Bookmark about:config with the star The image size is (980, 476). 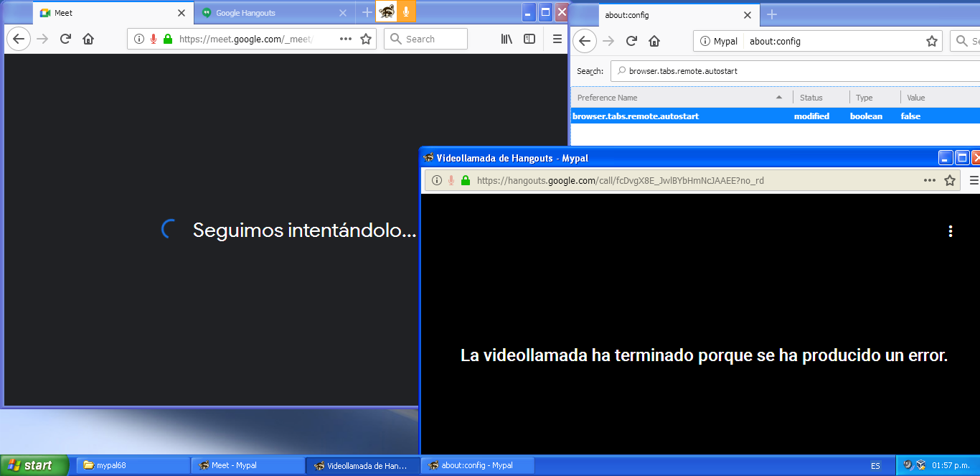(932, 41)
